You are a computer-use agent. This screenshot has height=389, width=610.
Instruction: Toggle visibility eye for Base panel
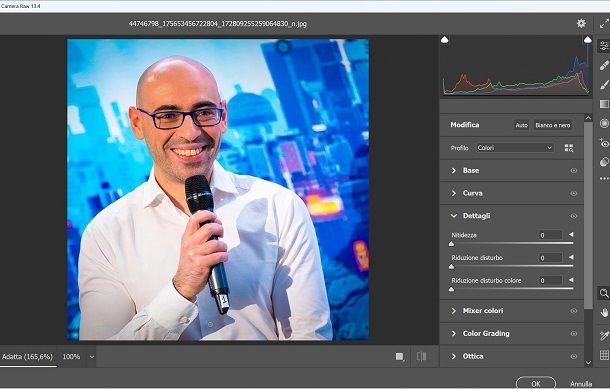tap(573, 170)
